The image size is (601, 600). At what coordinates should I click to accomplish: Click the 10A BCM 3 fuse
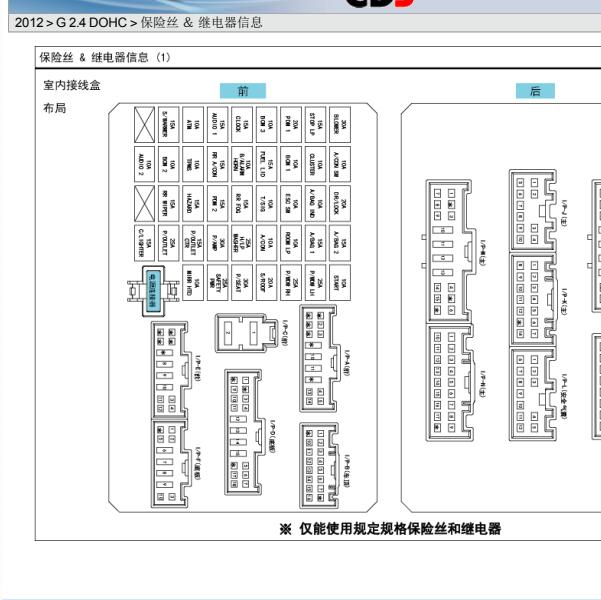tap(266, 125)
